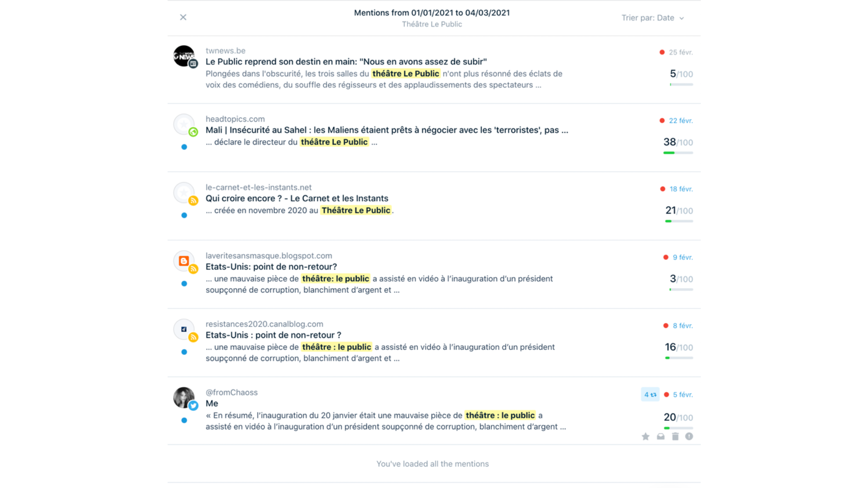The image size is (868, 488).
Task: Click the 22 févr. date link
Action: [x=681, y=121]
